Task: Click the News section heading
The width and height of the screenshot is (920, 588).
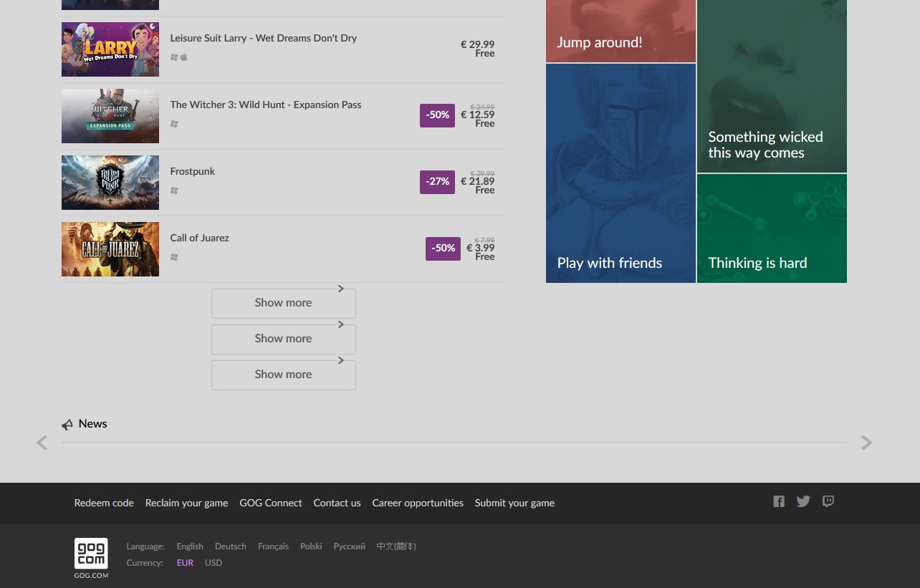Action: 92,424
